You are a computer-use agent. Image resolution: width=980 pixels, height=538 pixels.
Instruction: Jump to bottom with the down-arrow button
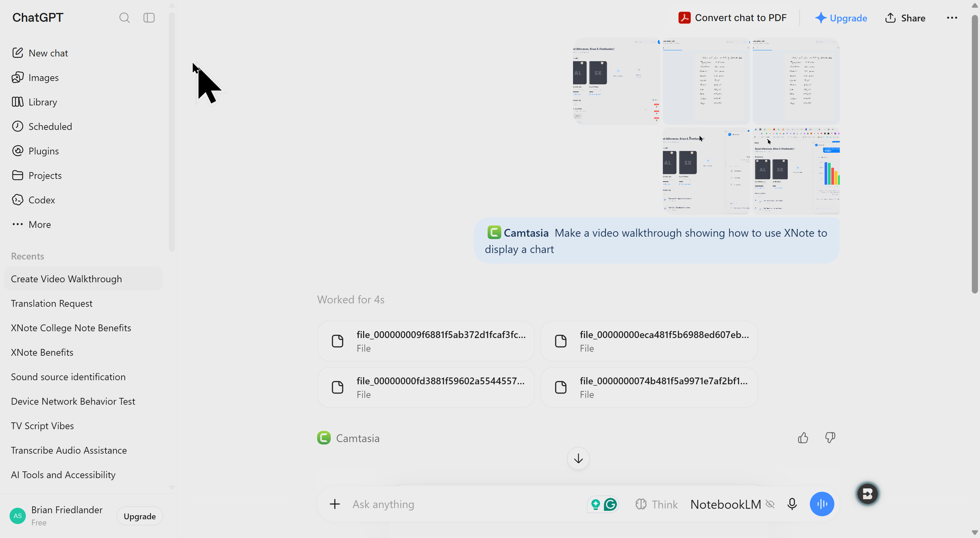[x=578, y=458]
